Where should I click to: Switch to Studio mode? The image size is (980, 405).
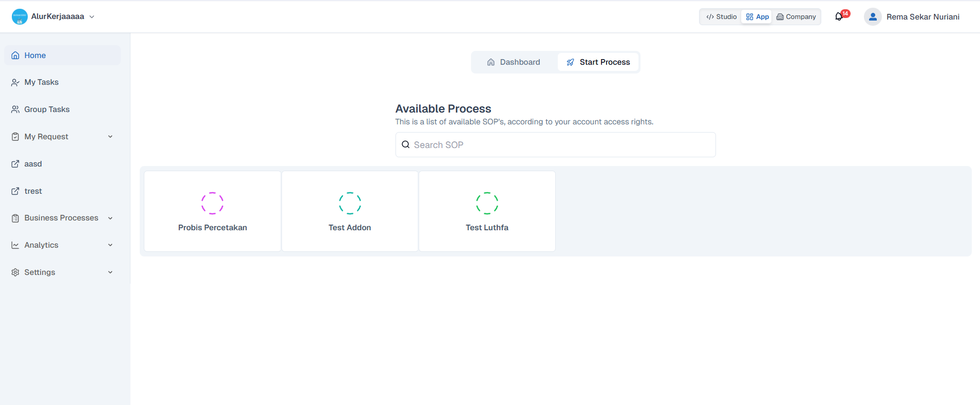[x=721, y=16]
